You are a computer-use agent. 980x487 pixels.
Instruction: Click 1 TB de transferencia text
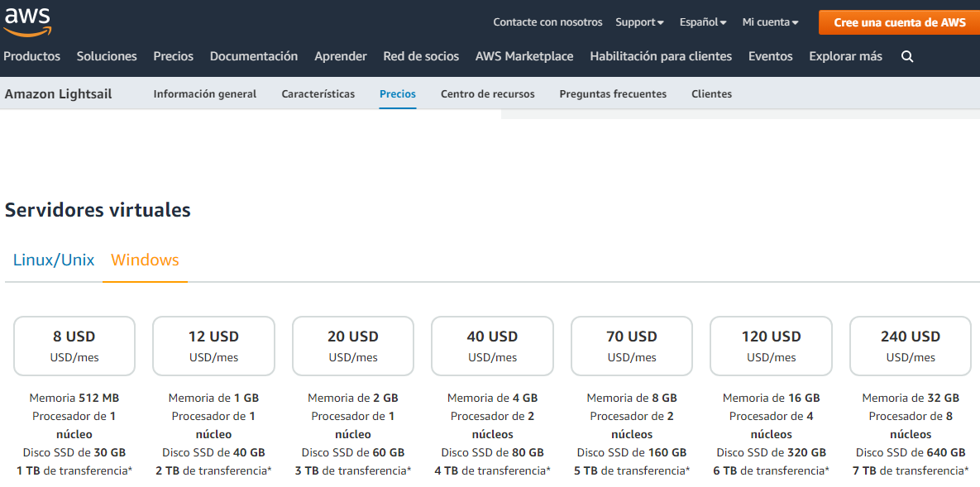74,470
